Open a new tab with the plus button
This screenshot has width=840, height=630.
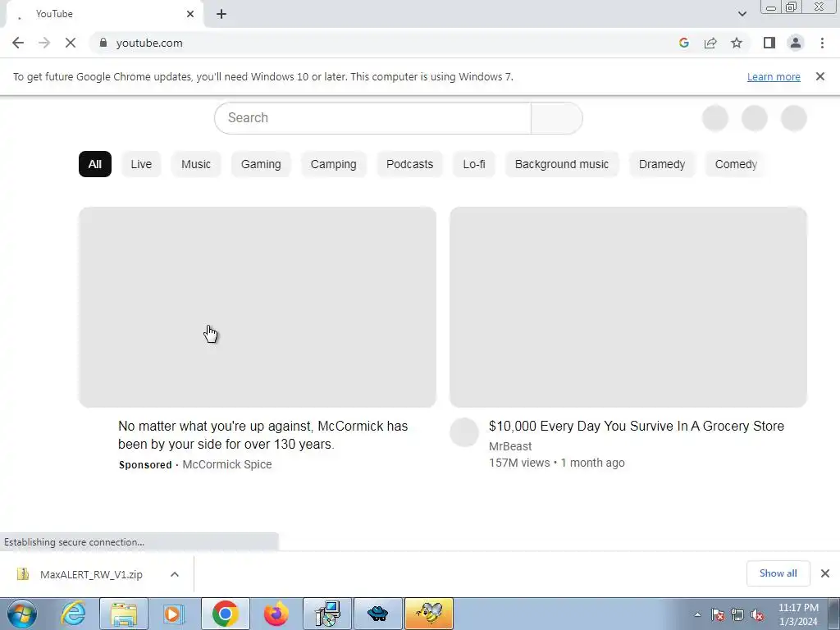pos(221,14)
